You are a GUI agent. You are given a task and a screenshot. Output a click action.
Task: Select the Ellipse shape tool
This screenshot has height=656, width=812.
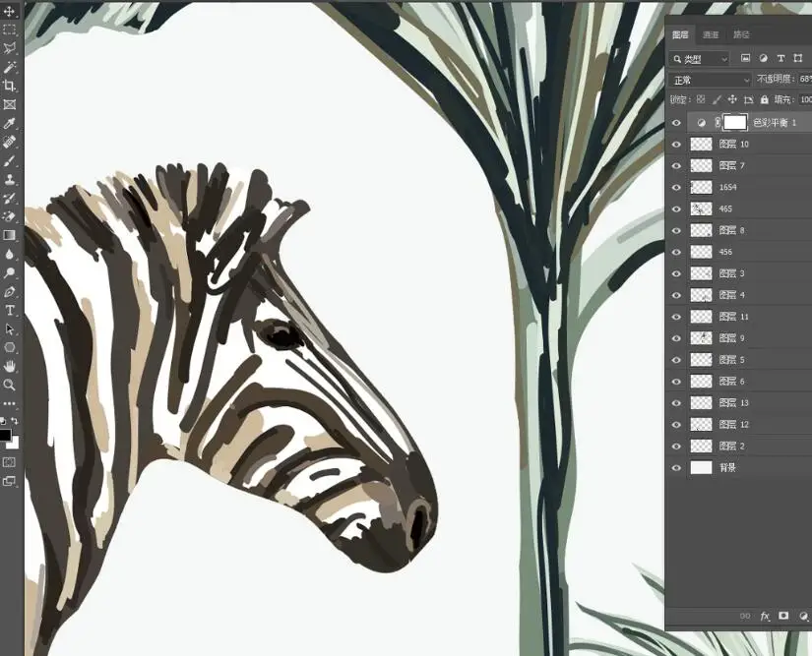[x=9, y=347]
